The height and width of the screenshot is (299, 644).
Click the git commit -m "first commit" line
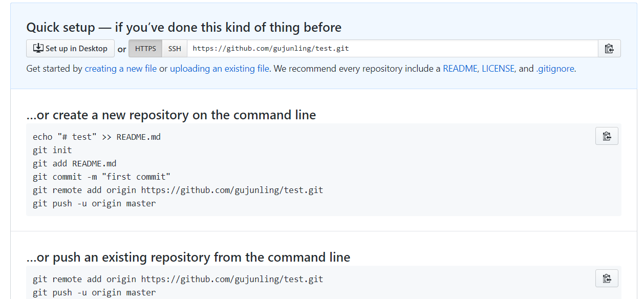click(101, 177)
